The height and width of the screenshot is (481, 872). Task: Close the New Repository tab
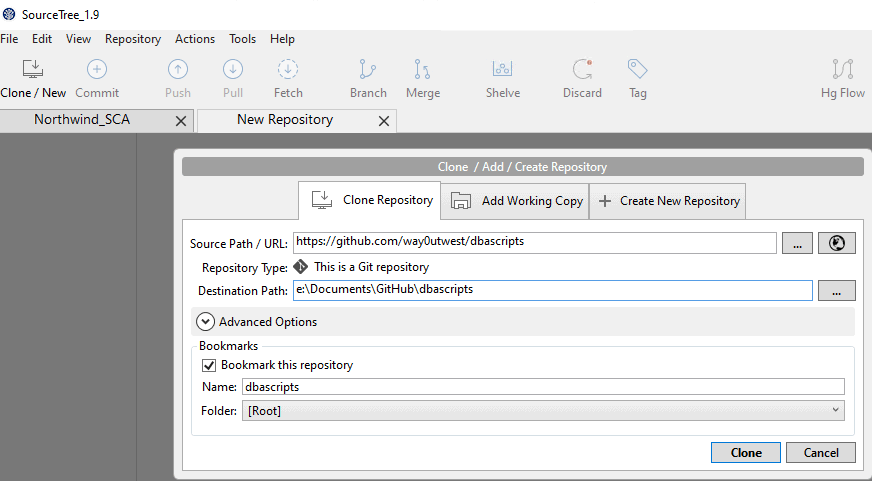coord(384,121)
